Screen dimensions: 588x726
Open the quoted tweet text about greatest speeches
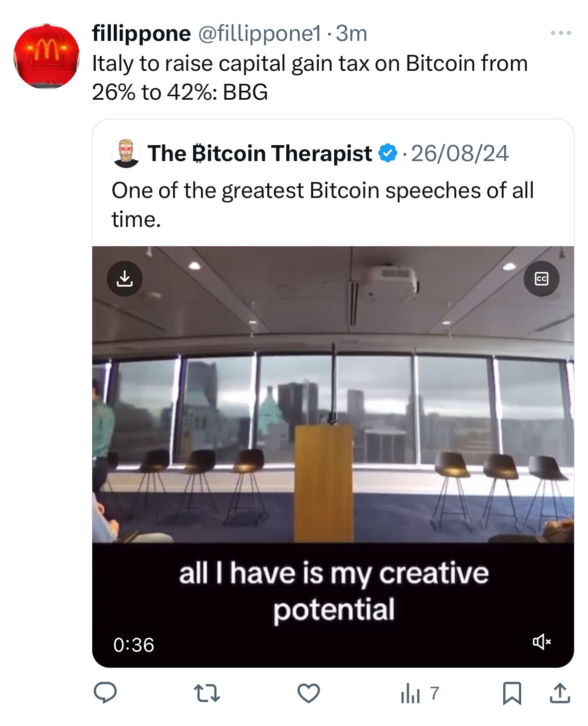[x=323, y=204]
